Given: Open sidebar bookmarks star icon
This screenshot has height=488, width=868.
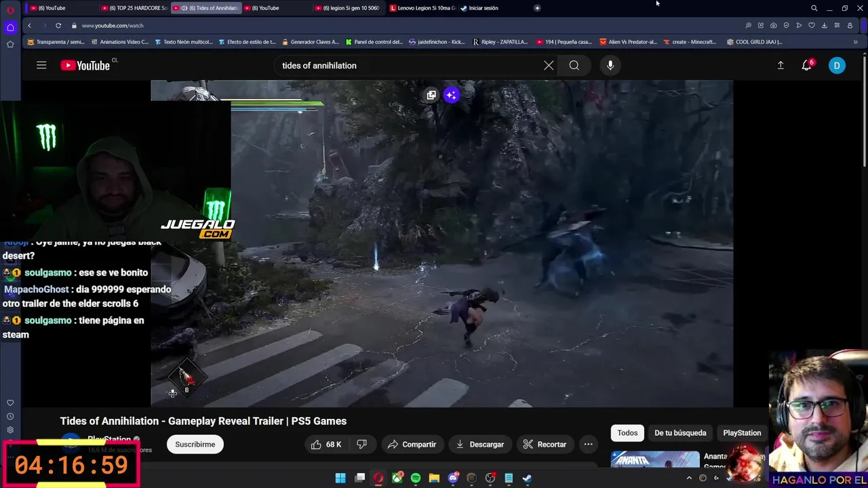Looking at the screenshot, I should [x=10, y=44].
